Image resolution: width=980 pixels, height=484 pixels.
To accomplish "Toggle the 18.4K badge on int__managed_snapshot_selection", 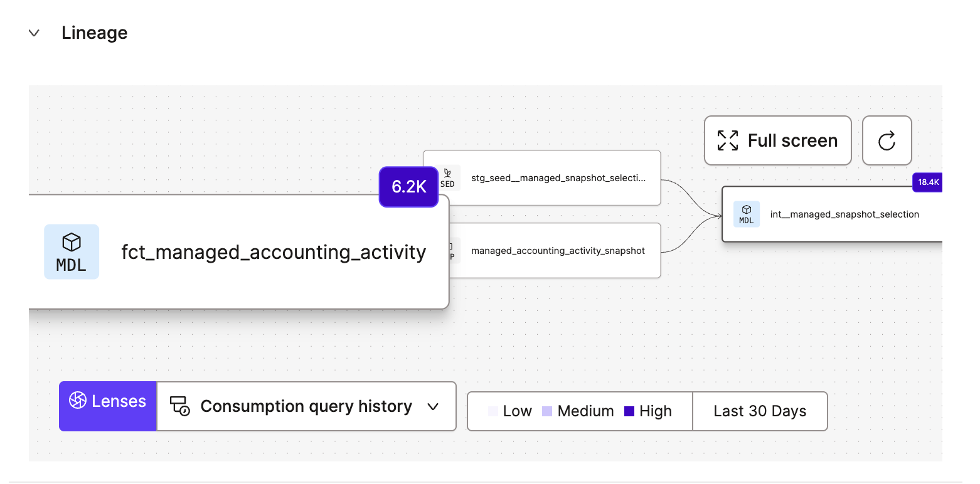I will click(x=927, y=182).
